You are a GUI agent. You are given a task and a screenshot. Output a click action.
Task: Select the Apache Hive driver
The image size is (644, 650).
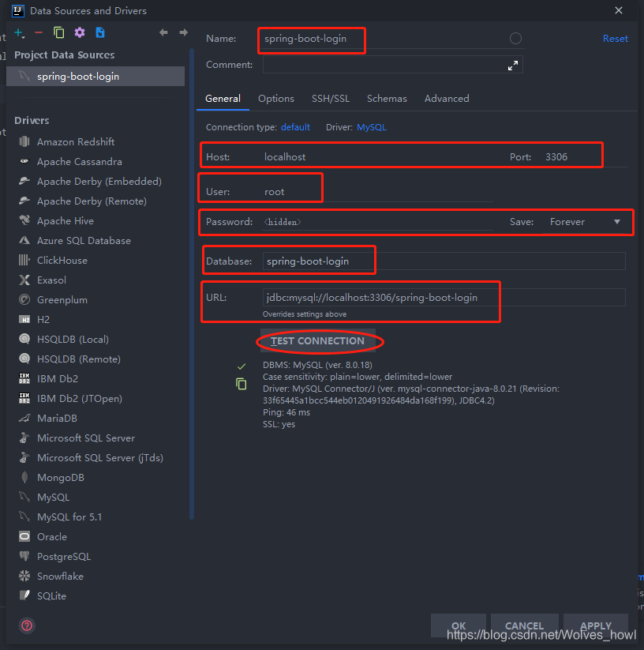[66, 221]
